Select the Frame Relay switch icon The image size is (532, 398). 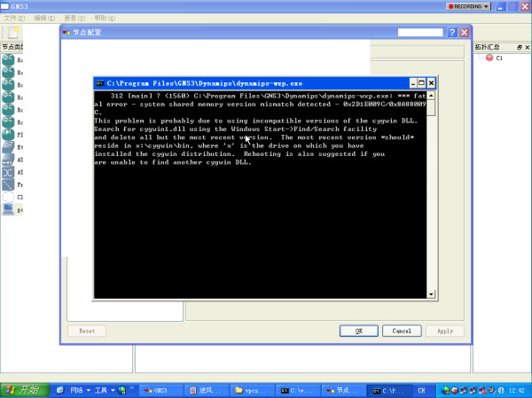8,184
